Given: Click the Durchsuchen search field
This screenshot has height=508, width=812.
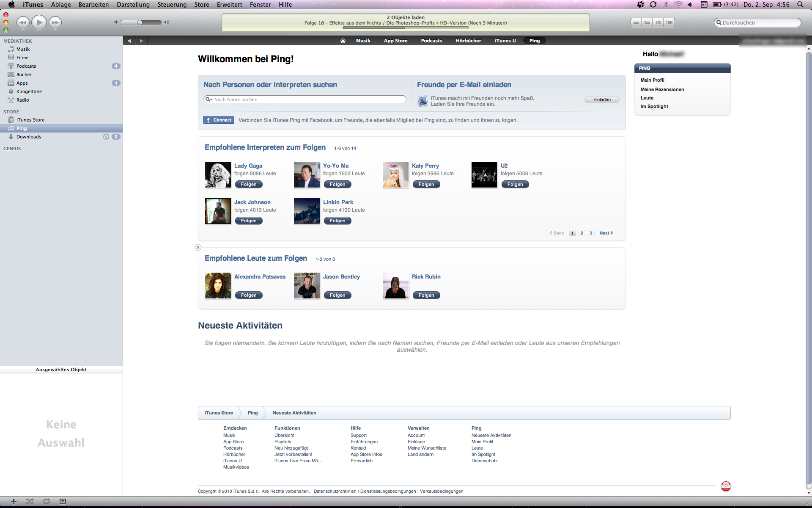Looking at the screenshot, I should pos(758,22).
